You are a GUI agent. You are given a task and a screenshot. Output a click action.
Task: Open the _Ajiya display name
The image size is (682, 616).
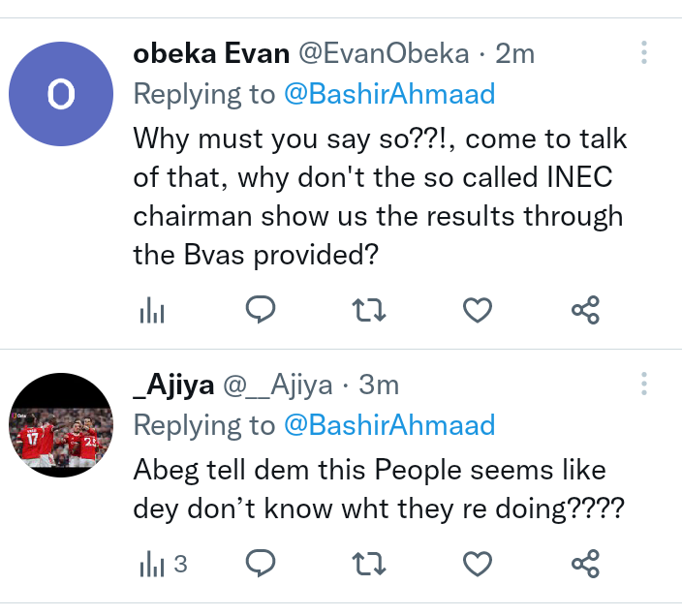173,385
